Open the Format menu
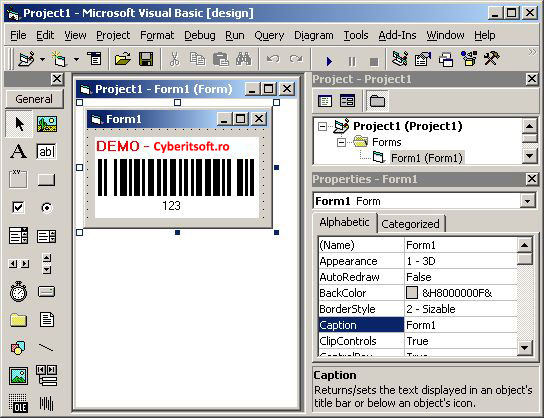 pyautogui.click(x=157, y=35)
